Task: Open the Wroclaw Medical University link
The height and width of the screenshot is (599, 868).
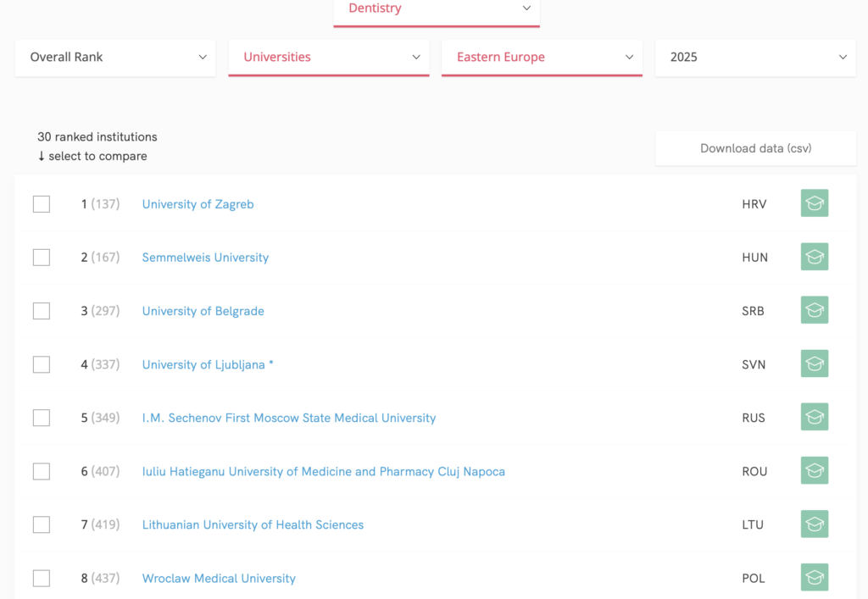Action: (219, 579)
